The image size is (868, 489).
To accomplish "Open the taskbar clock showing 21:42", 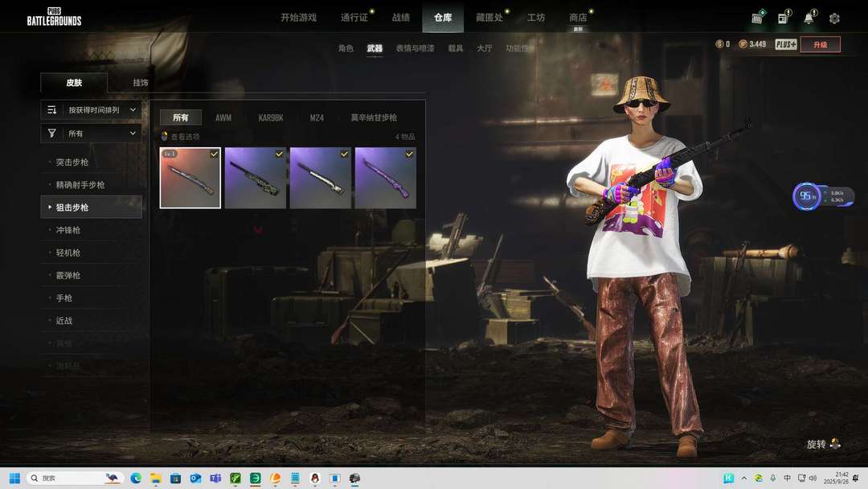I will (835, 478).
